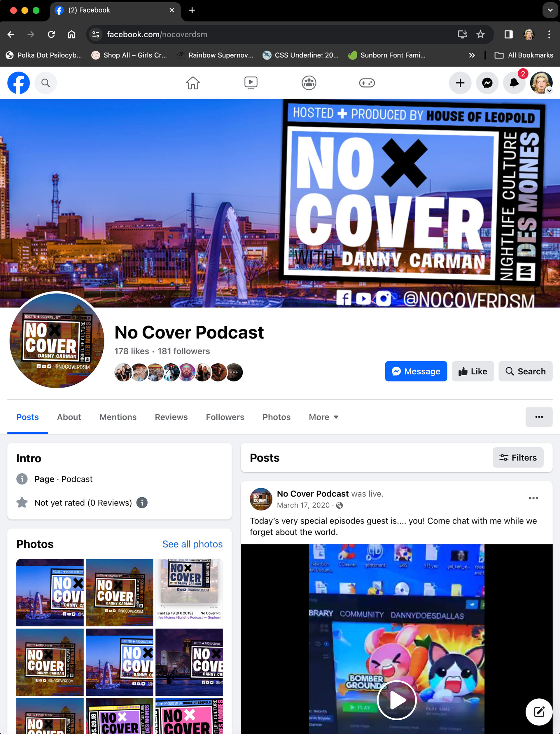This screenshot has height=734, width=560.
Task: Switch to the Followers tab
Action: [225, 417]
